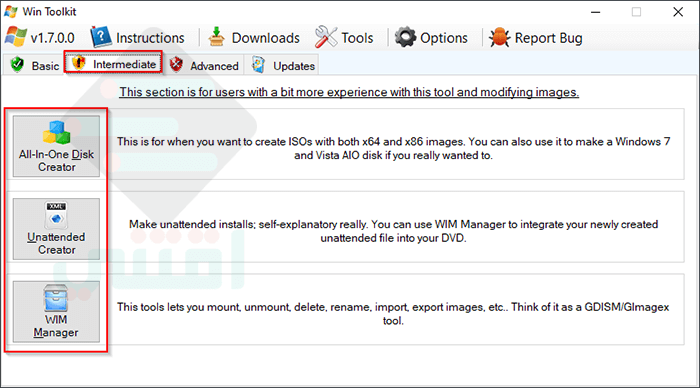Open the WIM Manager tool

click(56, 312)
